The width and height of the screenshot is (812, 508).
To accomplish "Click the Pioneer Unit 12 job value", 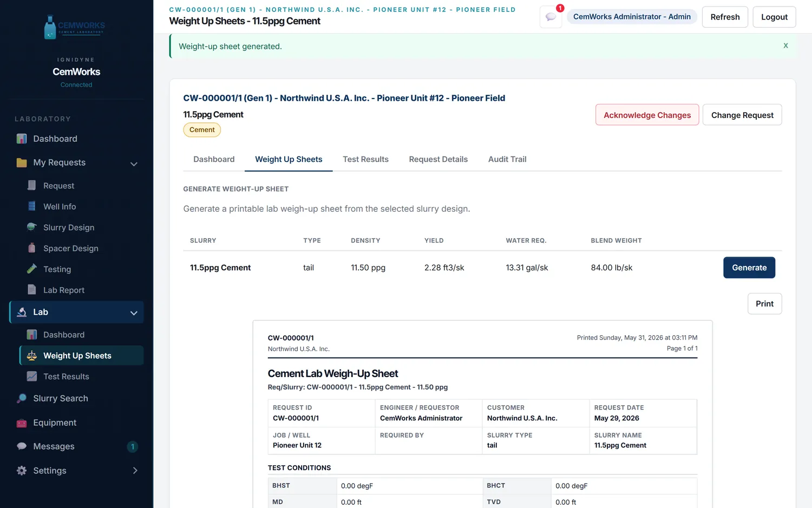I will tap(297, 445).
